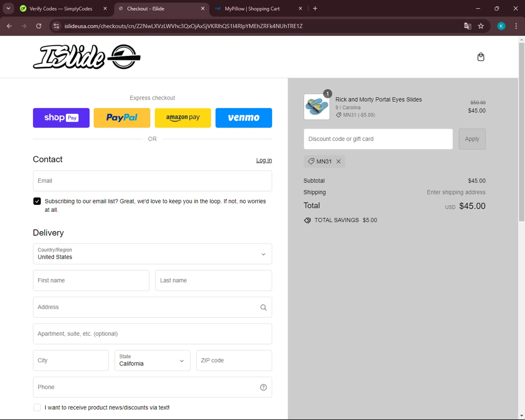Click the Rick and Morty Portal Eyes Slides title
The height and width of the screenshot is (420, 525).
[379, 99]
